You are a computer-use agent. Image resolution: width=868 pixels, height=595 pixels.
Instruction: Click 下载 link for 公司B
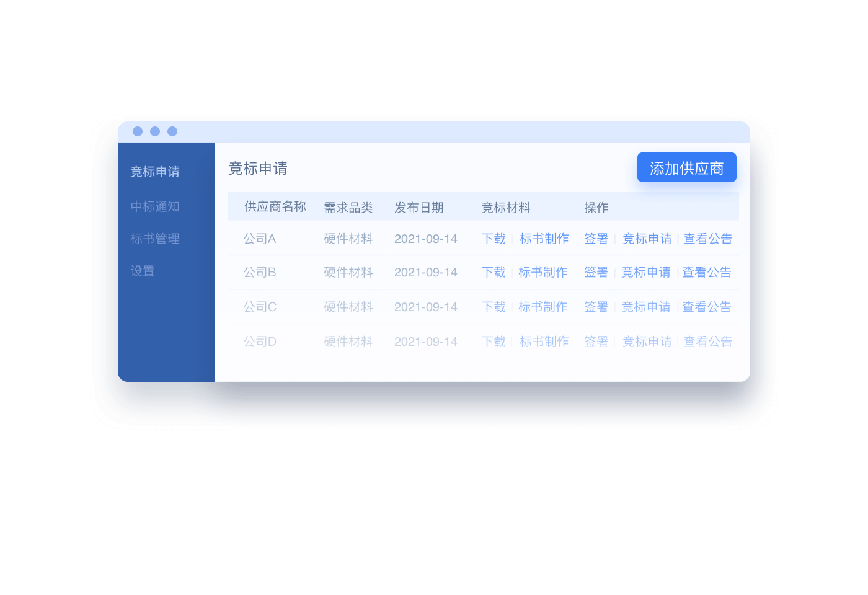(x=494, y=272)
